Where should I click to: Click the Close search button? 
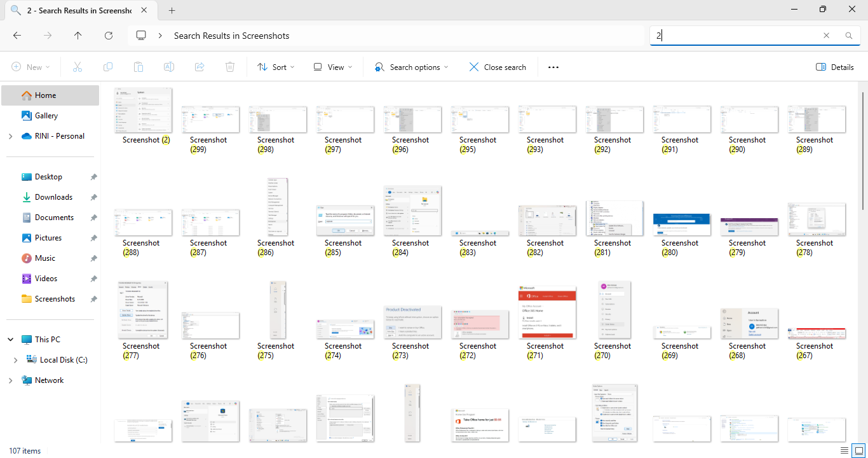498,67
